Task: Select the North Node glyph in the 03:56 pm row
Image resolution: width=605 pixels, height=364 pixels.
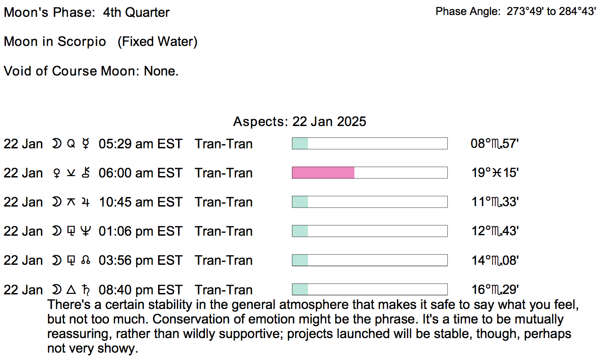Action: [x=85, y=261]
